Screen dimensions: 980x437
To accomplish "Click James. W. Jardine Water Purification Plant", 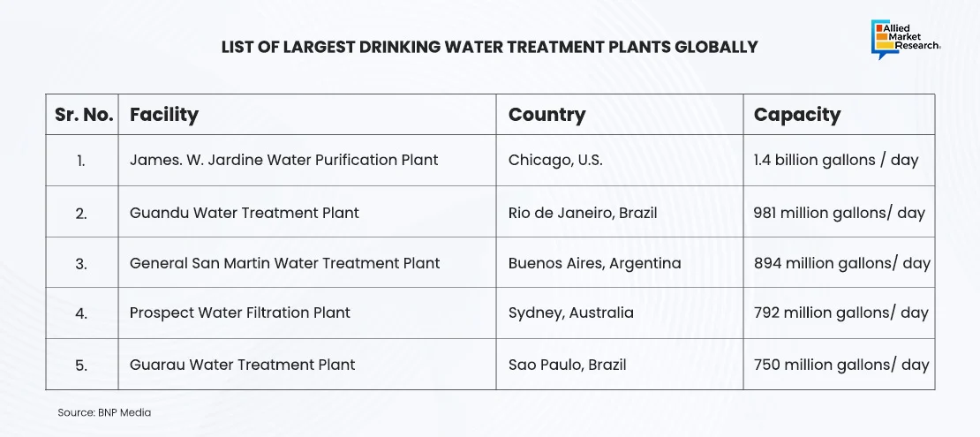I will tap(283, 161).
